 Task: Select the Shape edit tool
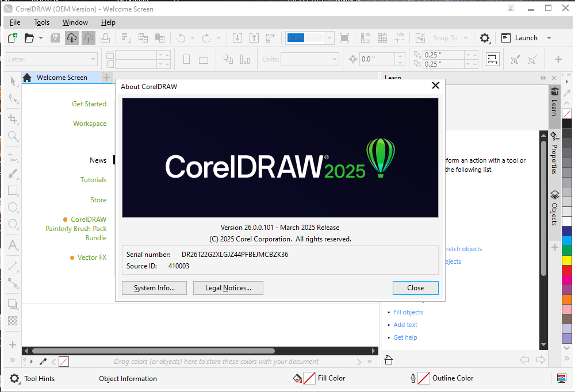point(13,98)
